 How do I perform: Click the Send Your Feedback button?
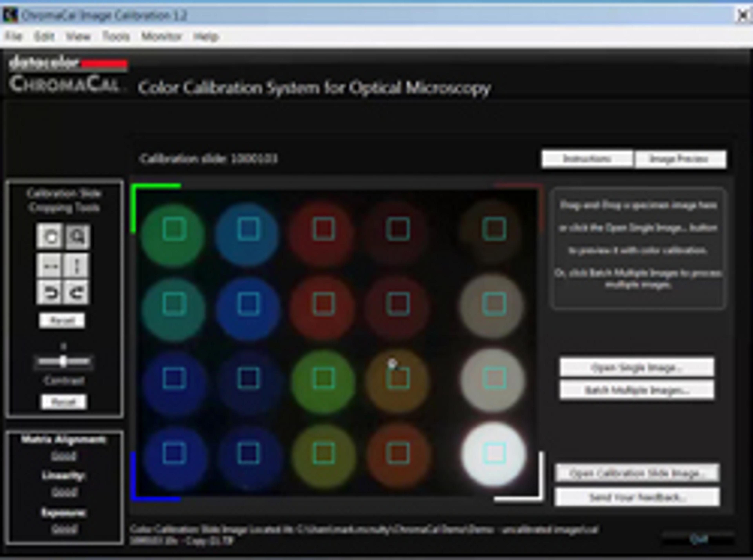click(x=636, y=497)
